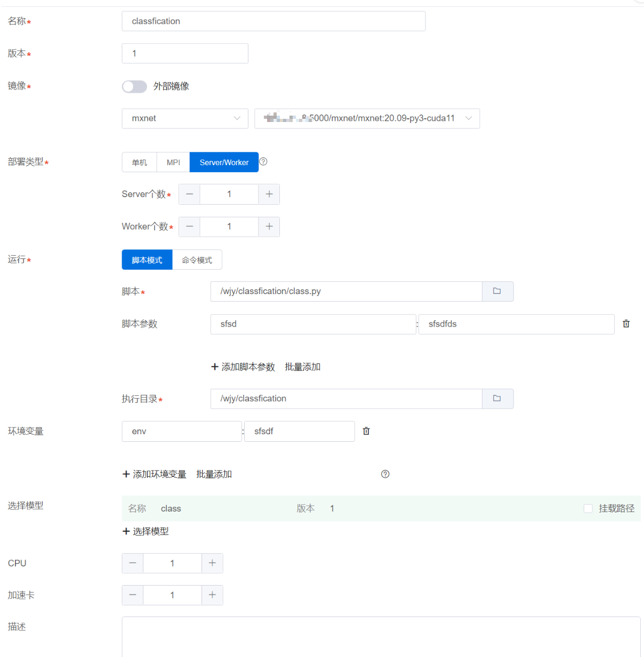Click the add script parameter link
This screenshot has height=657, width=644.
[243, 367]
